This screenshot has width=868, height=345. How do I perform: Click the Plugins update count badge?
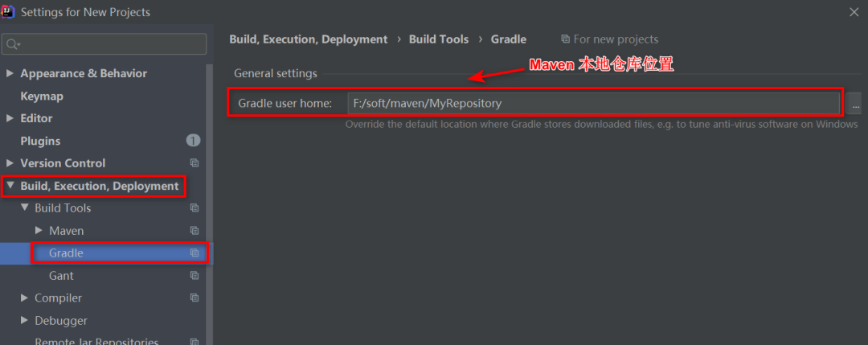[193, 141]
